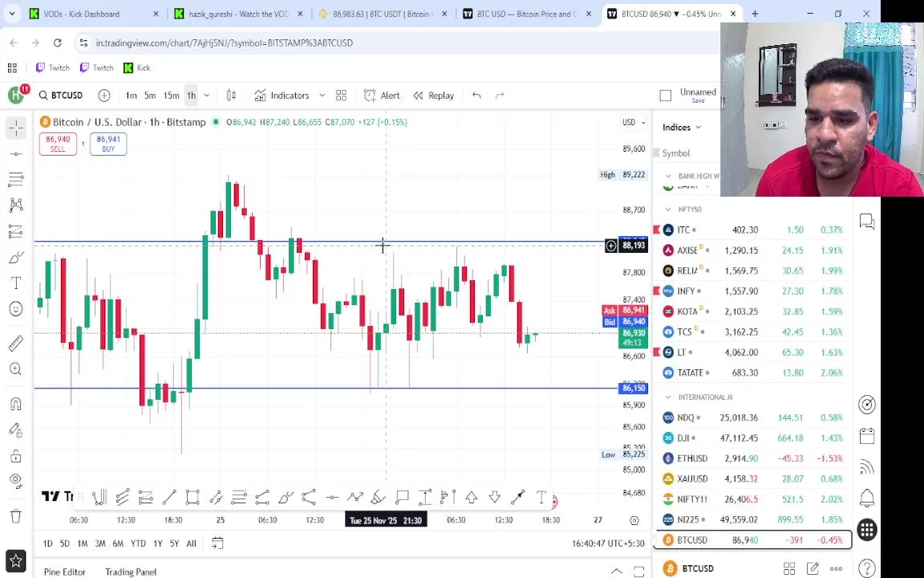Toggle stay in drawing mode
This screenshot has width=924, height=578.
[x=16, y=430]
